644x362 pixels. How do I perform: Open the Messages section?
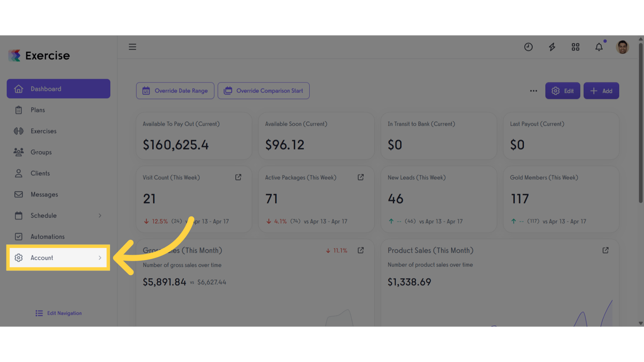pos(44,194)
